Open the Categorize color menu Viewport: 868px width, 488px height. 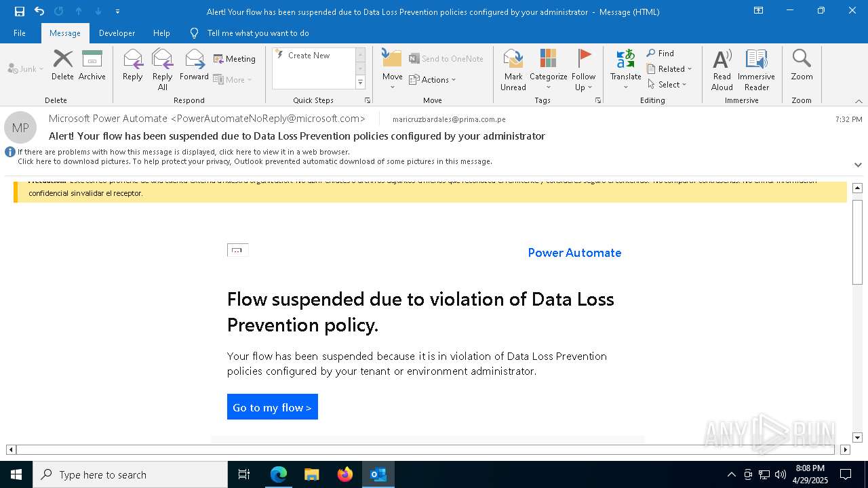(x=548, y=70)
